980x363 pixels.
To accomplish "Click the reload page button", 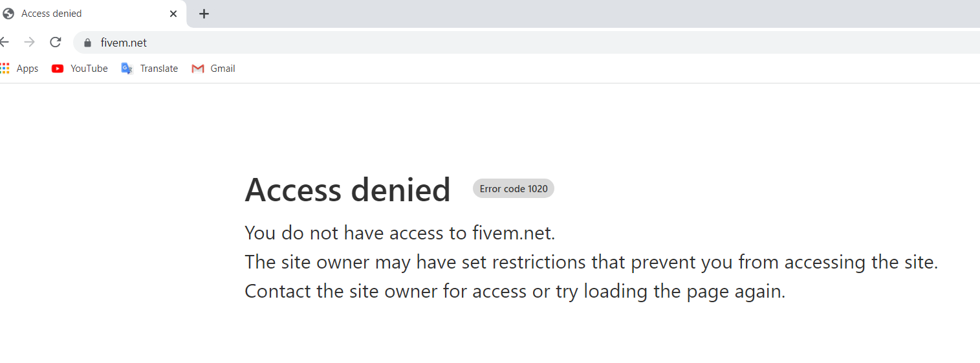I will click(56, 43).
